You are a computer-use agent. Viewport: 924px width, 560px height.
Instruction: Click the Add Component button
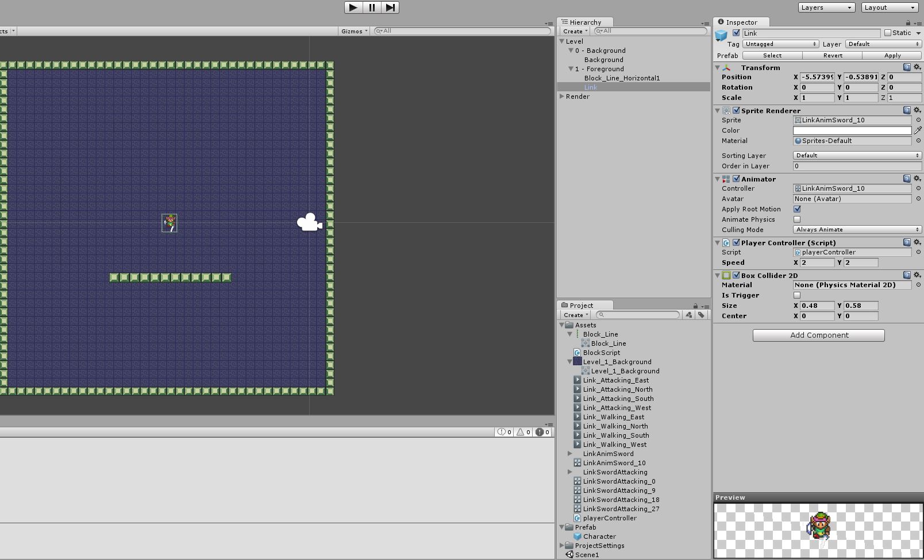click(818, 335)
